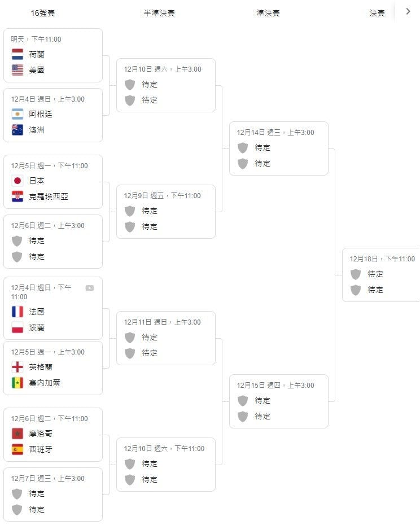The width and height of the screenshot is (420, 525).
Task: Click the video icon on France-Poland match
Action: coord(90,288)
